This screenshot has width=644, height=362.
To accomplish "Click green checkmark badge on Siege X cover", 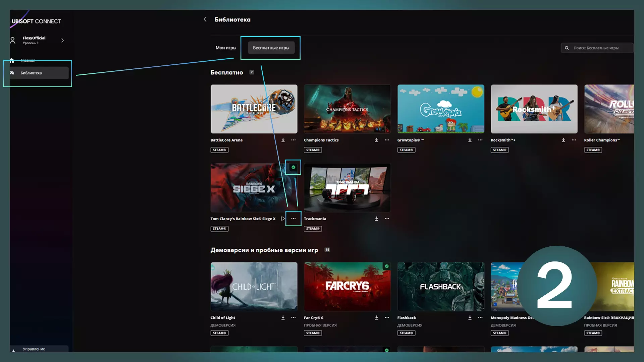I will click(x=293, y=167).
